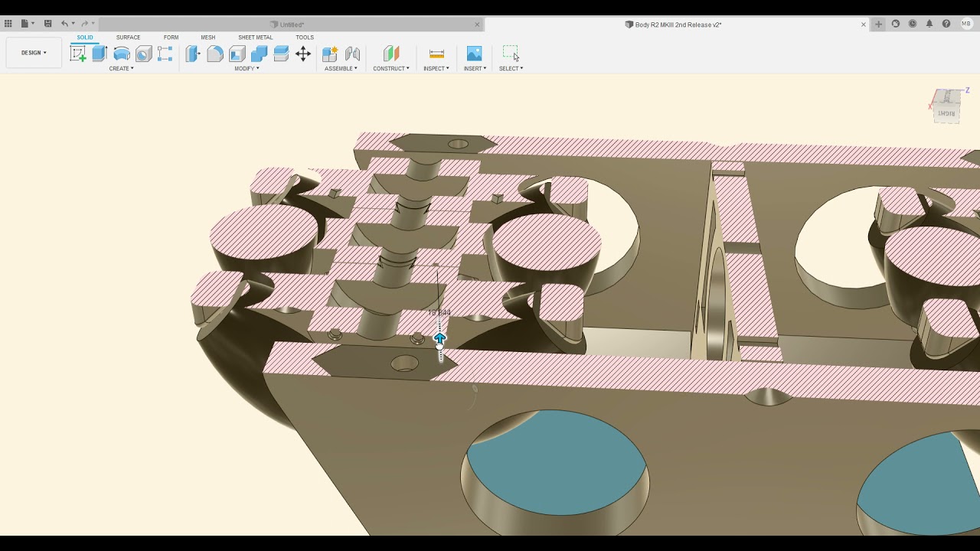This screenshot has height=551, width=980.
Task: Expand the CONSTRUCT menu
Action: [x=391, y=69]
